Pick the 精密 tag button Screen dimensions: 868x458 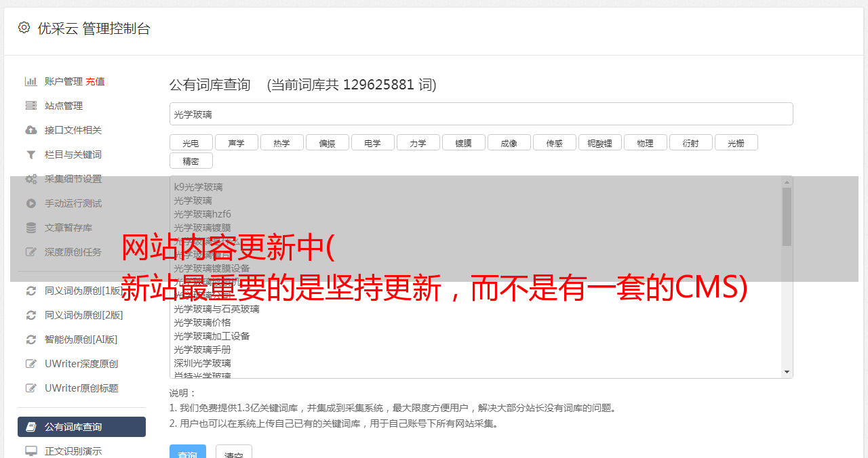pos(191,161)
